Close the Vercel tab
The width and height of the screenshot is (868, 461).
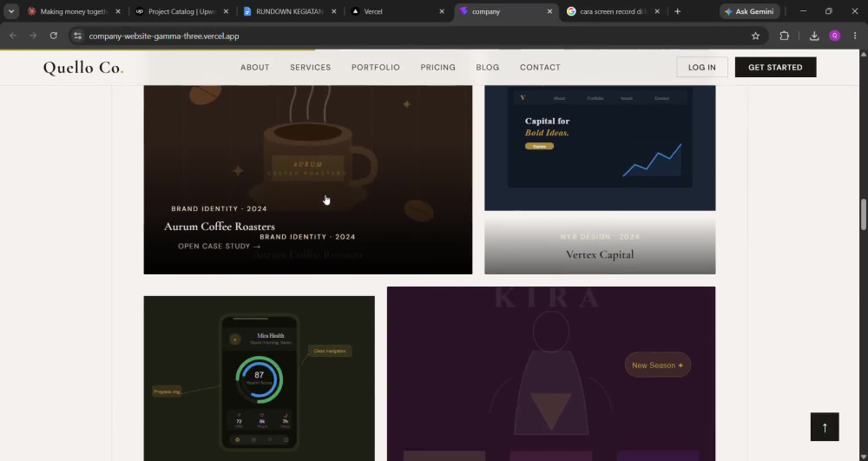click(442, 11)
